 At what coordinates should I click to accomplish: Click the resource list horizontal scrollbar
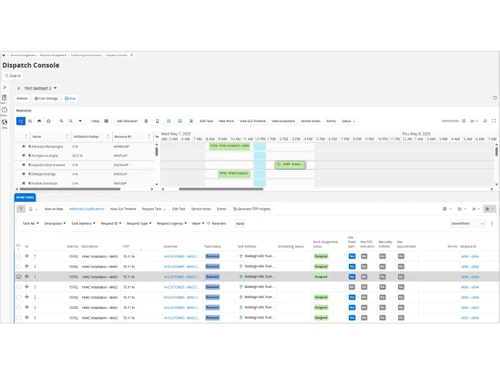click(x=69, y=189)
